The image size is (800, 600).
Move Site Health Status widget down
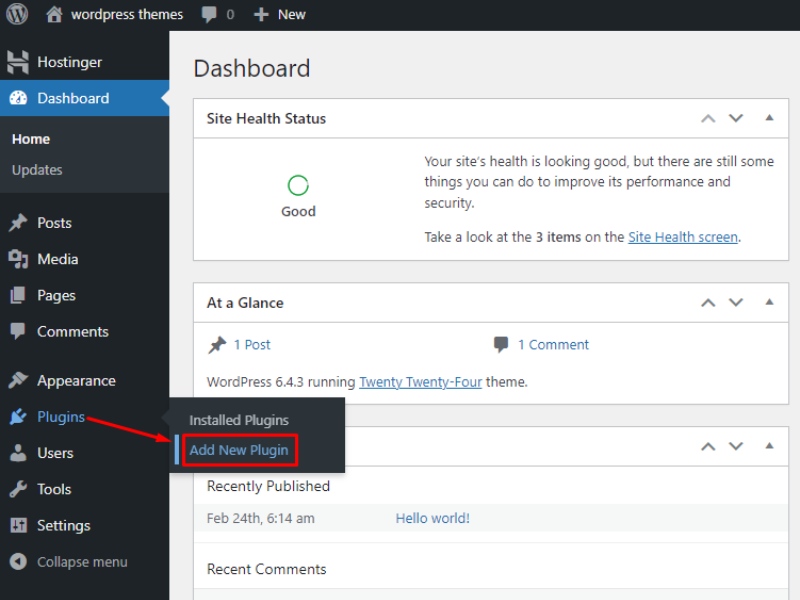(x=736, y=118)
